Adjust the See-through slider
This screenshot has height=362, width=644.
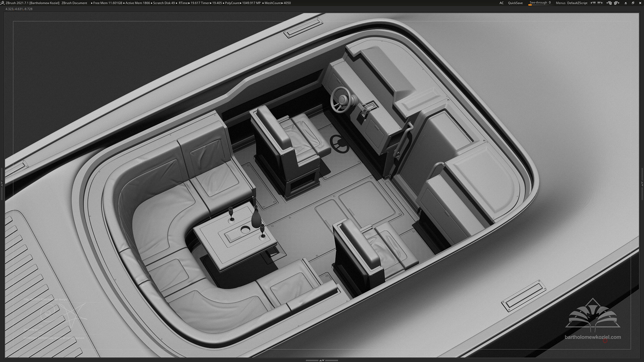coord(540,3)
